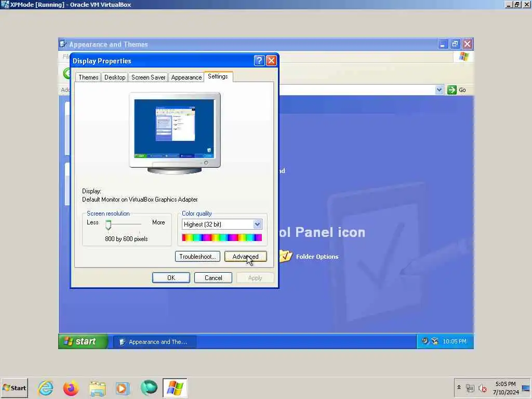Click the host network tray icon
The image size is (532, 399).
[x=470, y=388]
